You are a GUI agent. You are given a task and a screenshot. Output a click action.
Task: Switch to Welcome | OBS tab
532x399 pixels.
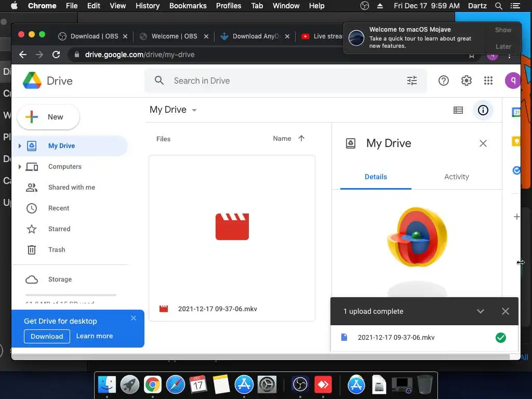click(174, 36)
